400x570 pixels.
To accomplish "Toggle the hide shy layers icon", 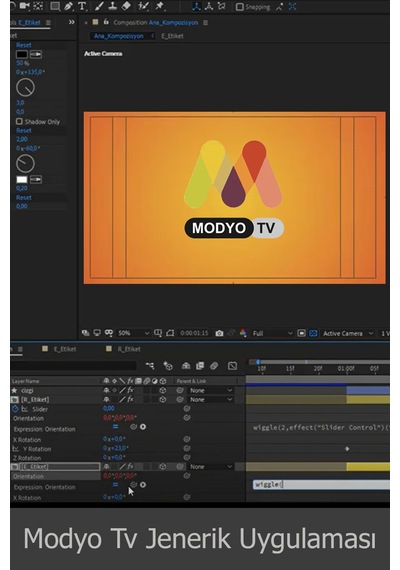I will (x=186, y=366).
